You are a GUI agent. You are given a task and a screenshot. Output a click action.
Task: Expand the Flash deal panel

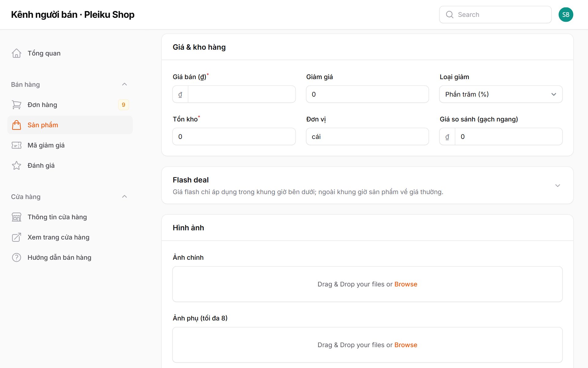pos(557,186)
